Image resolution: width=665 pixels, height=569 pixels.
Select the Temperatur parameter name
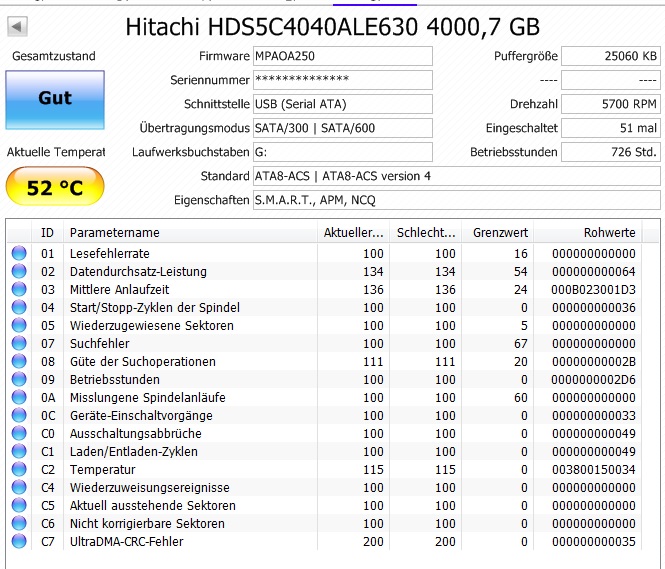(x=103, y=470)
